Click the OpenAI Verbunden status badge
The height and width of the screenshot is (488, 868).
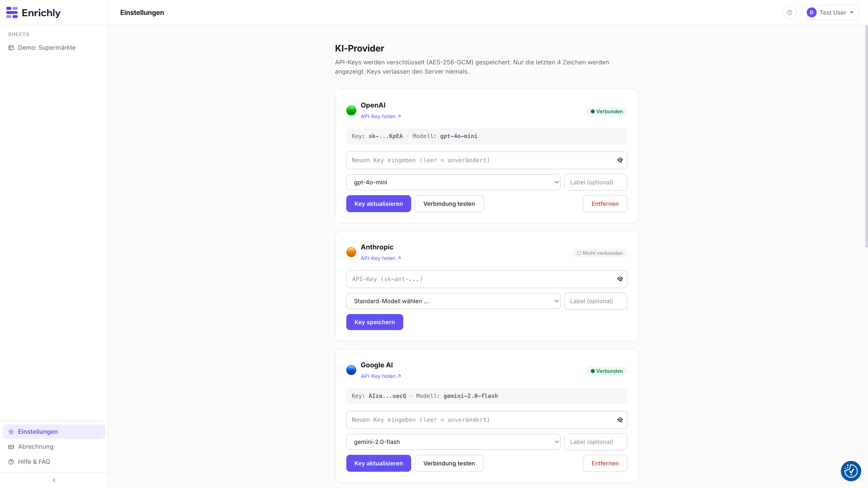coord(606,111)
